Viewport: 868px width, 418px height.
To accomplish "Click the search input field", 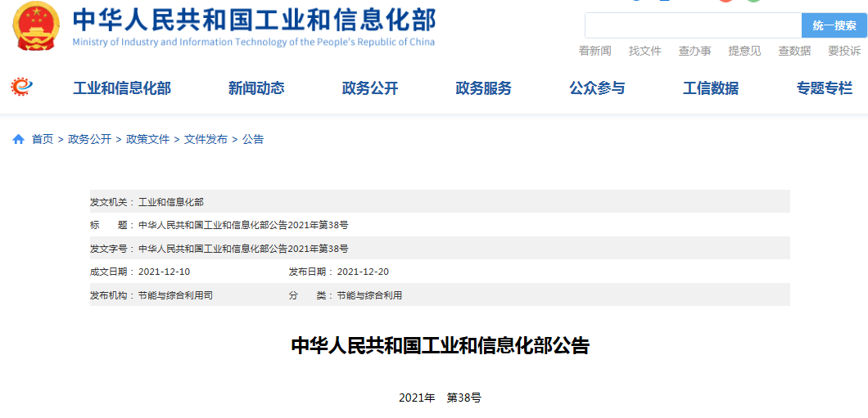I will pos(692,25).
